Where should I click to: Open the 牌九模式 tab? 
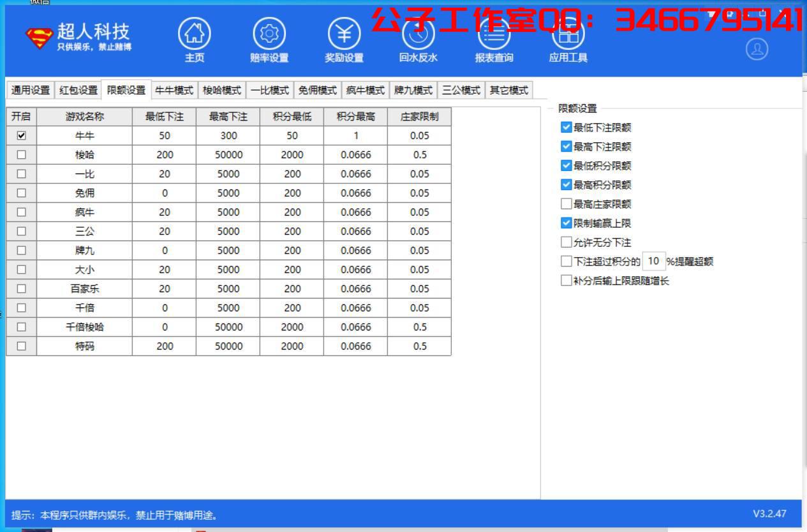[x=413, y=90]
